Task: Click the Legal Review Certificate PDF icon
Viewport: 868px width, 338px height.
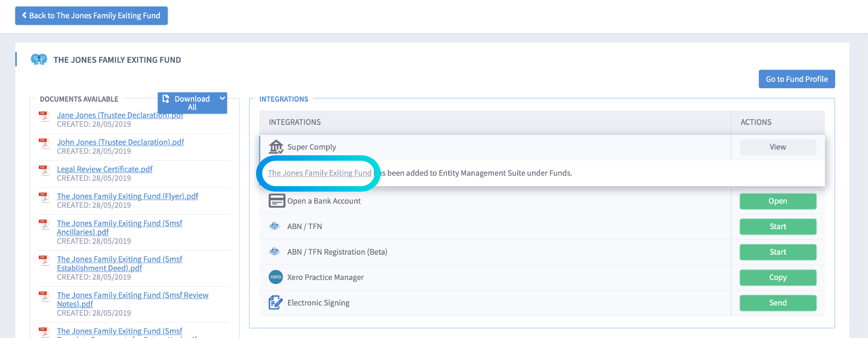Action: coord(44,171)
